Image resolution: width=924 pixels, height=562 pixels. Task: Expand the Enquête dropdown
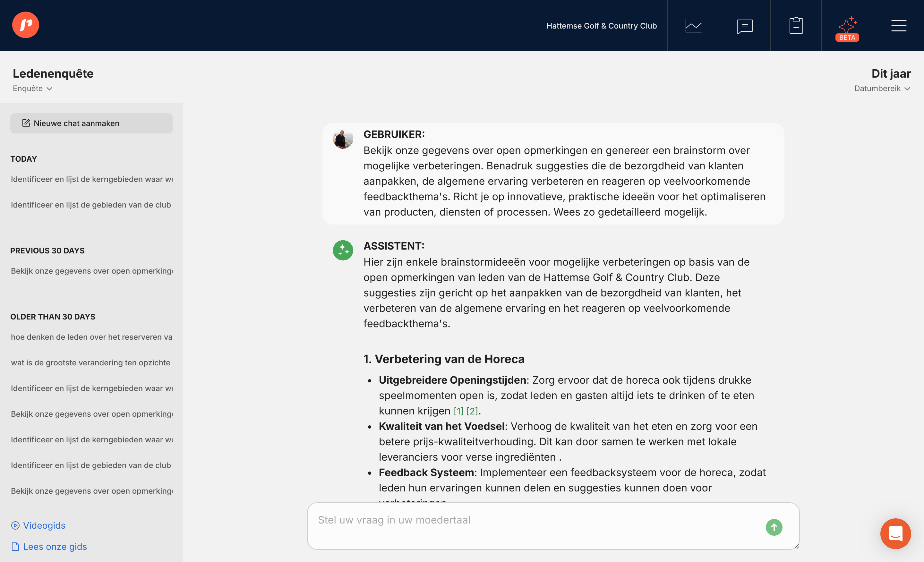pos(32,89)
